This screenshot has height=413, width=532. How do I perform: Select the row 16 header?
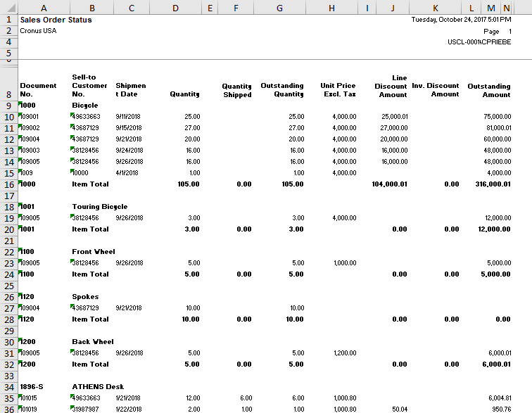point(8,184)
